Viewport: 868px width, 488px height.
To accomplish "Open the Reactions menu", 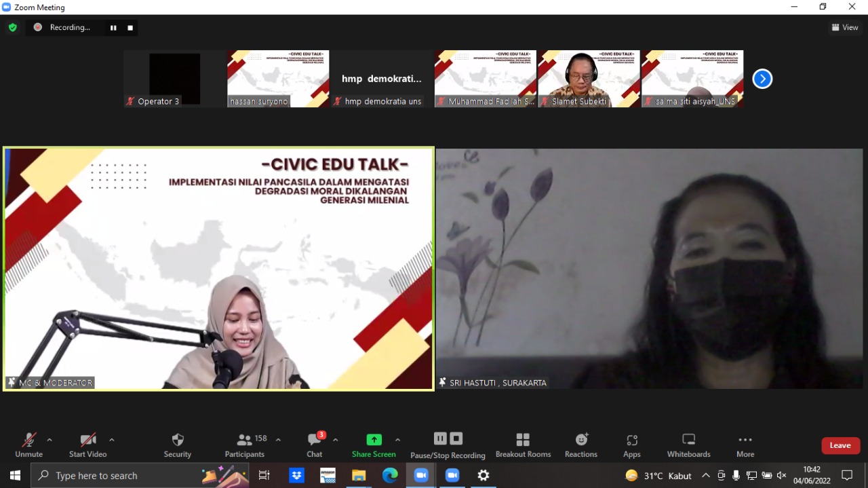I will (581, 445).
